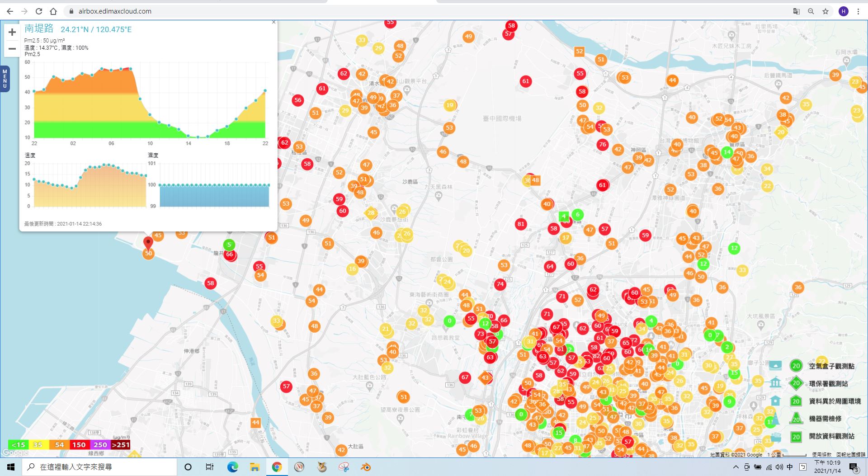
Task: Select the green square 4 marker
Action: click(563, 216)
